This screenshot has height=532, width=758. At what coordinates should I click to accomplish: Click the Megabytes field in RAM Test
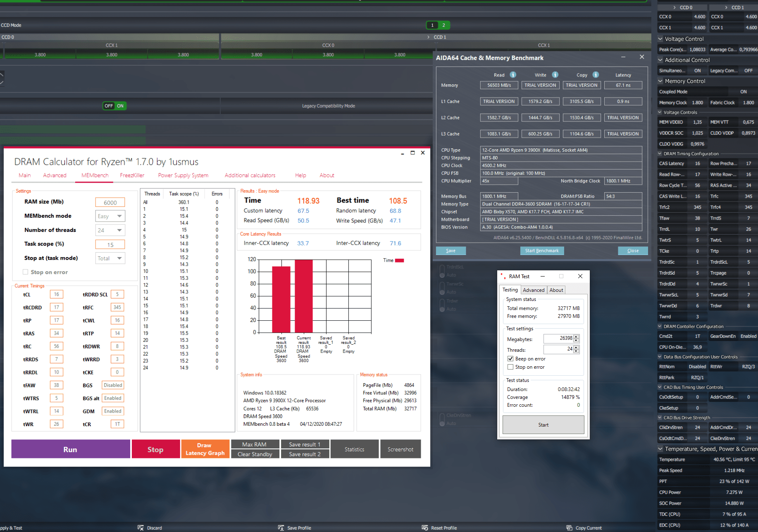558,339
